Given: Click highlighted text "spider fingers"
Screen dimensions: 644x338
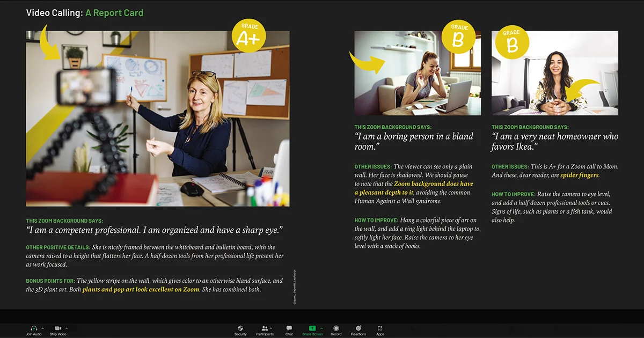Looking at the screenshot, I should click(x=580, y=175).
